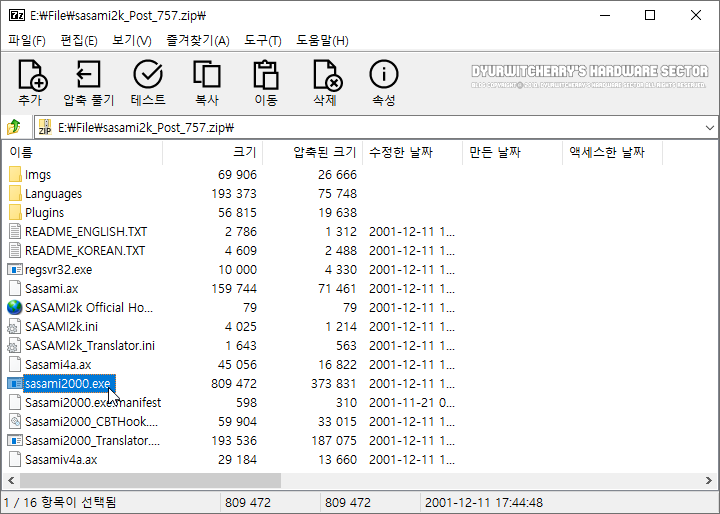This screenshot has height=514, width=720.
Task: Select the README_KOREAN.TXT file name
Action: click(x=85, y=251)
